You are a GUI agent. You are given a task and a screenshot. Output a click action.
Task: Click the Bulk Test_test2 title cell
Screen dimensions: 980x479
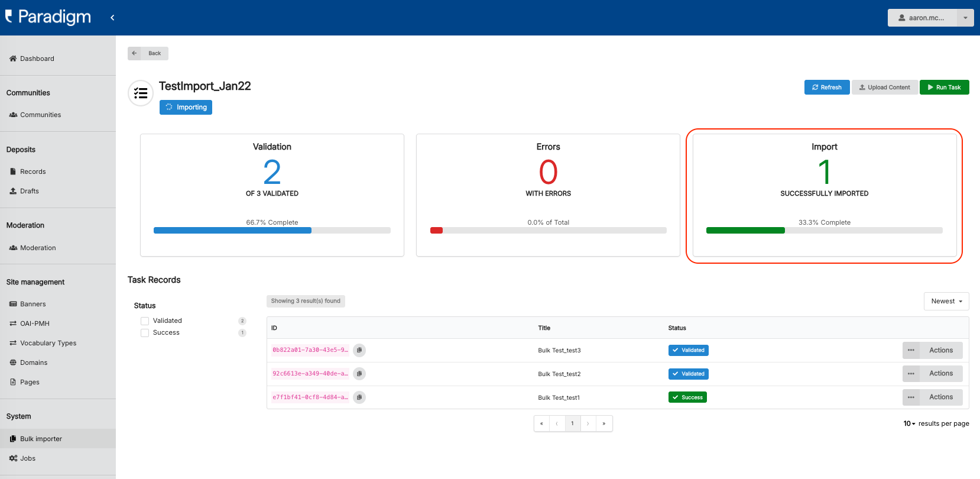pos(559,374)
